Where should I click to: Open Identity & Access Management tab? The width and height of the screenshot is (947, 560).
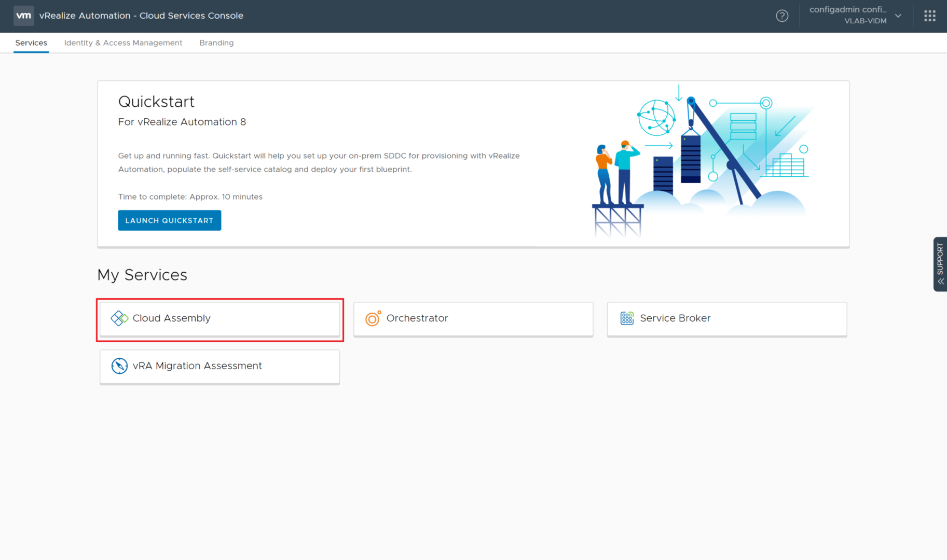click(123, 43)
